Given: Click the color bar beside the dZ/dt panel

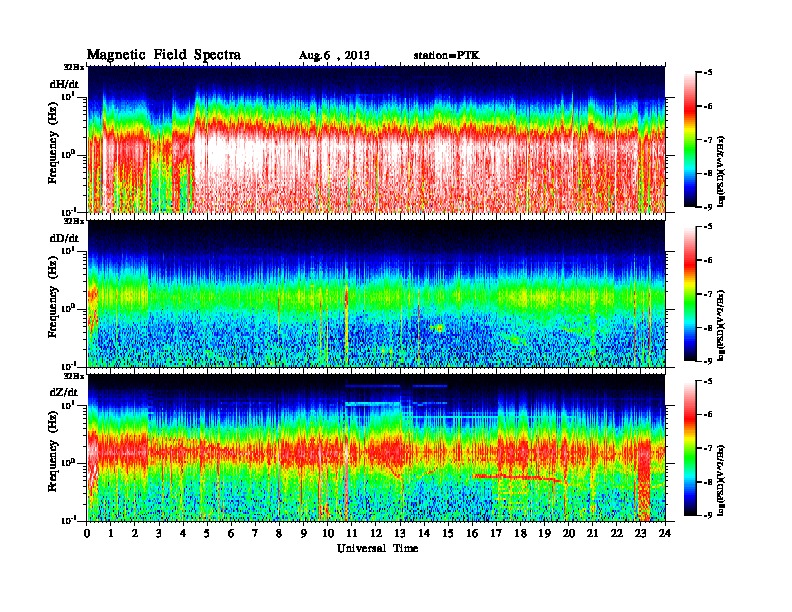Looking at the screenshot, I should click(x=690, y=448).
